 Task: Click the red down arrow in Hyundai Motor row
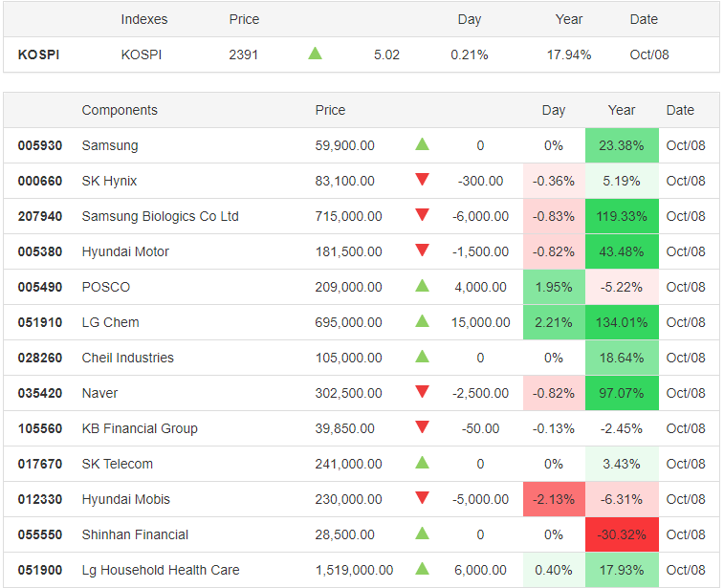click(422, 250)
